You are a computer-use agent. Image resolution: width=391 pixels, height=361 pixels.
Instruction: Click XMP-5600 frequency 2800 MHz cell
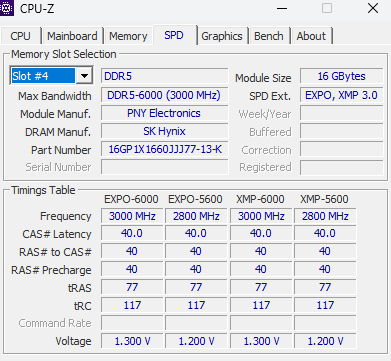click(x=325, y=216)
